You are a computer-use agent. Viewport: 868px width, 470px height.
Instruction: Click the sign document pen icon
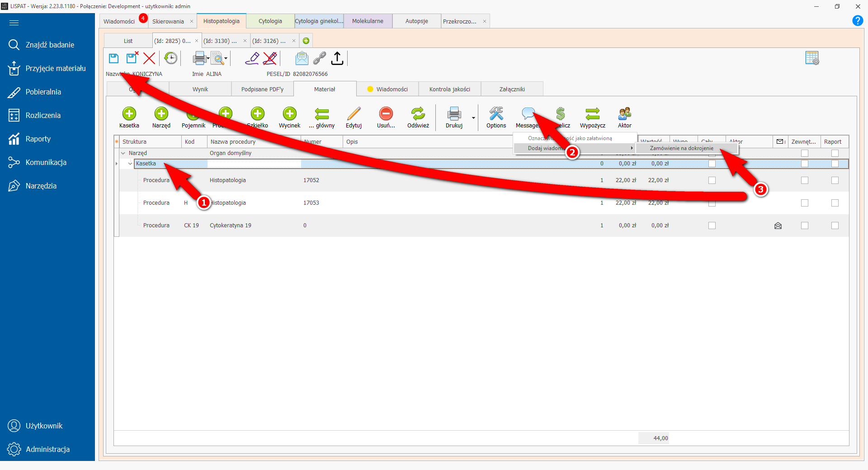(x=252, y=58)
